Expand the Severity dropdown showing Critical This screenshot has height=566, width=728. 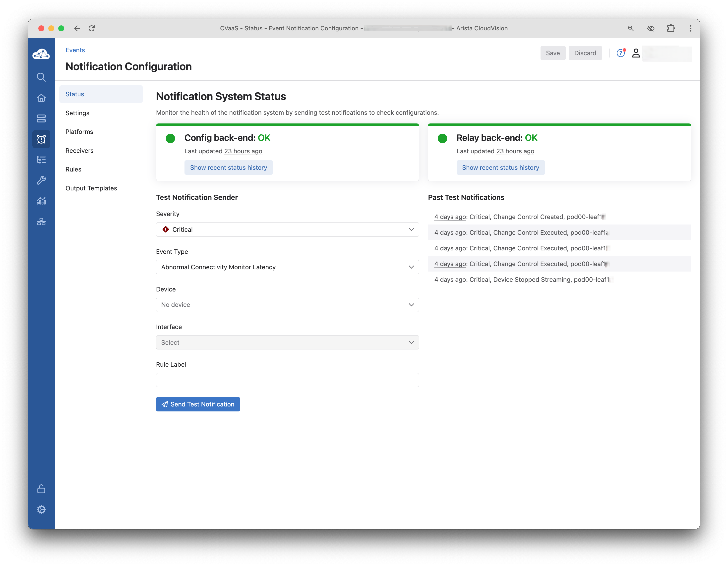tap(287, 229)
